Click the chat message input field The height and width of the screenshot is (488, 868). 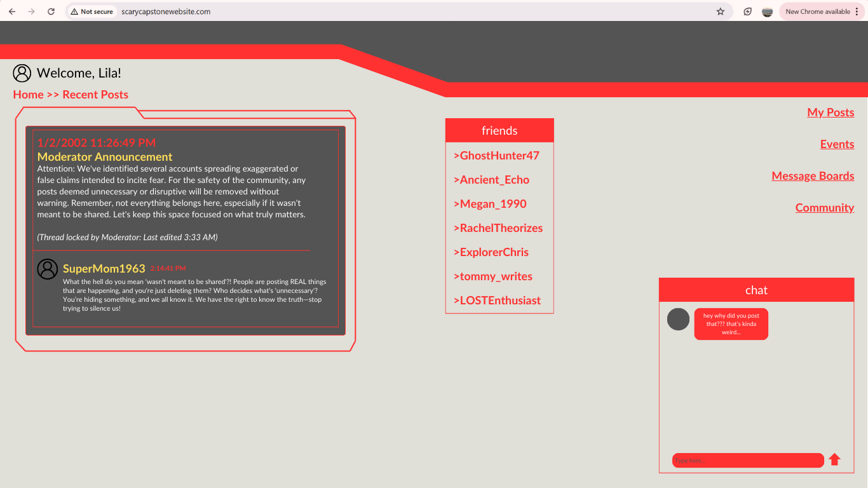coord(747,460)
